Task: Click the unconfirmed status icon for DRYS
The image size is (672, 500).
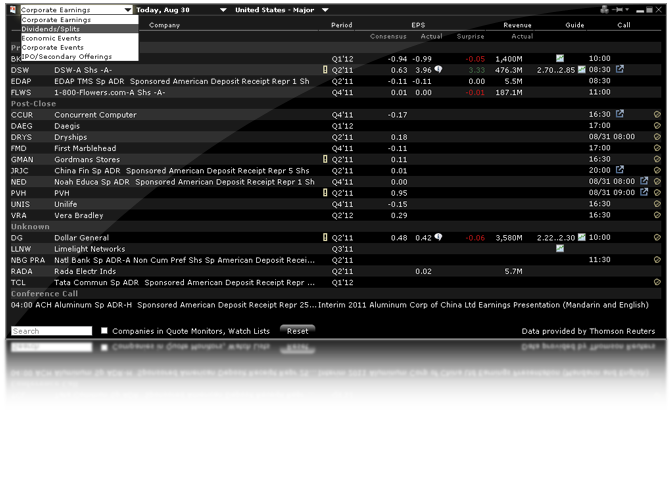Action: pos(657,137)
